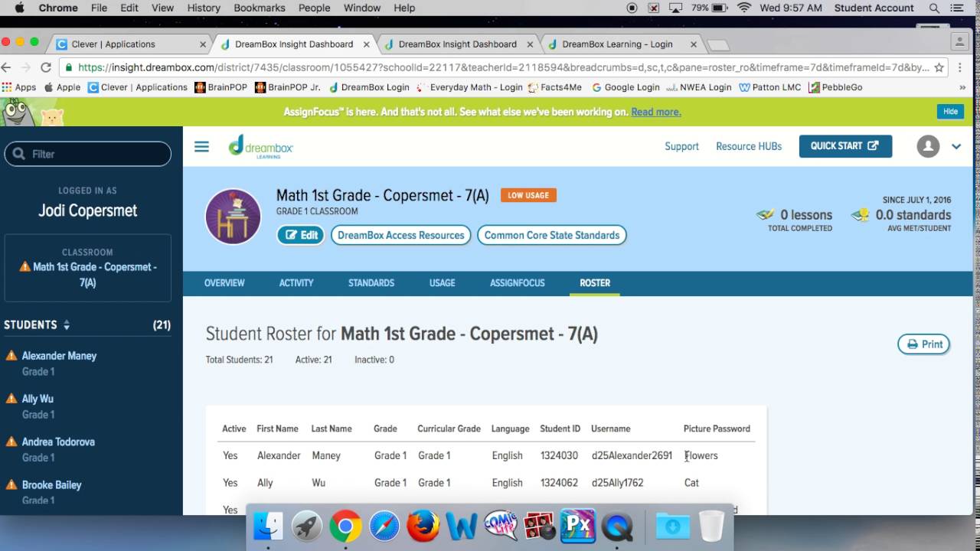Viewport: 980px width, 551px height.
Task: Open the blue W app in the dock
Action: (x=462, y=526)
